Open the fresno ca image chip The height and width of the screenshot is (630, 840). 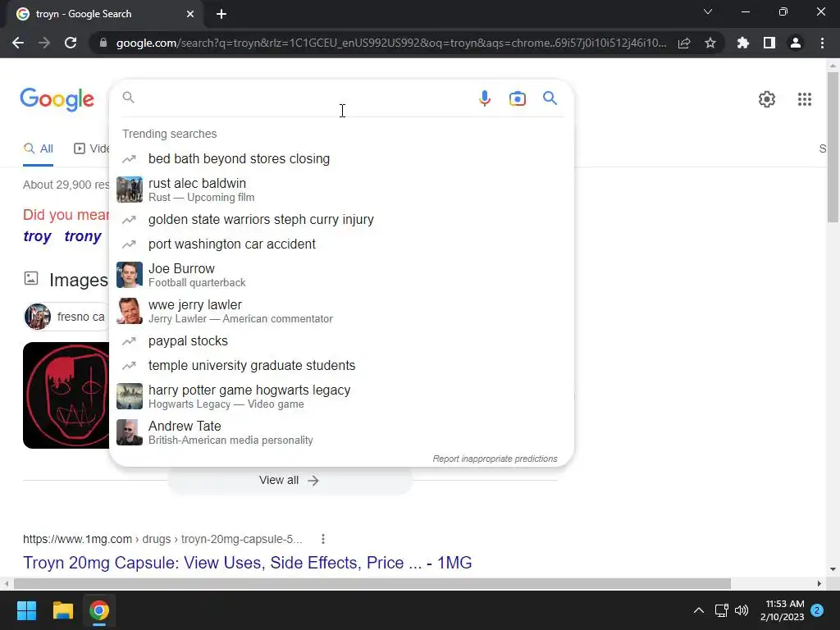click(x=66, y=317)
